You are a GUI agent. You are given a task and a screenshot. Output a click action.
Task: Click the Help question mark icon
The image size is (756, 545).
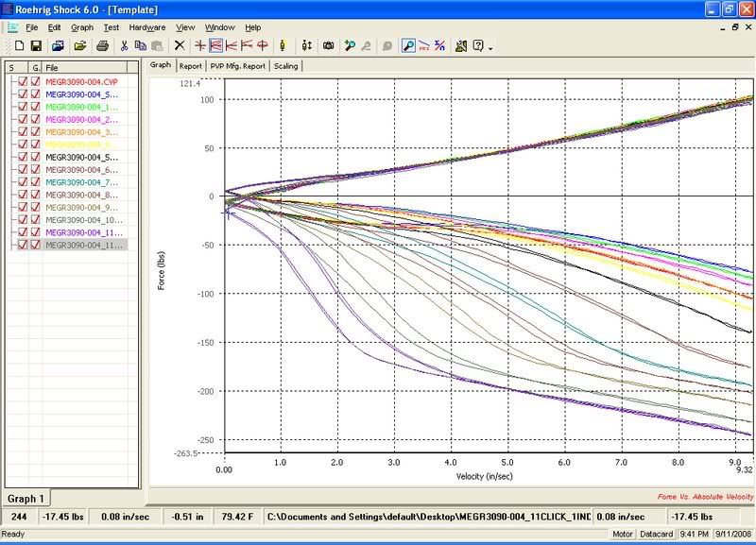(x=478, y=45)
